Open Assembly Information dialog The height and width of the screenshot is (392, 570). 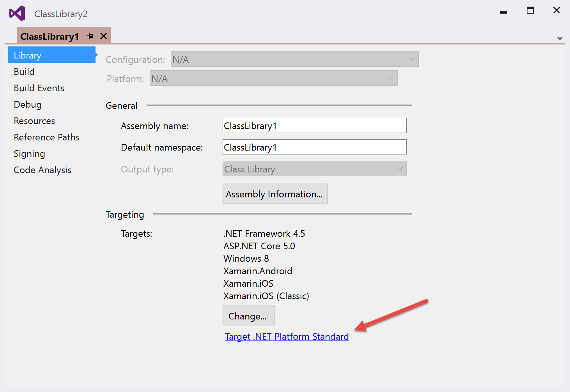tap(274, 194)
